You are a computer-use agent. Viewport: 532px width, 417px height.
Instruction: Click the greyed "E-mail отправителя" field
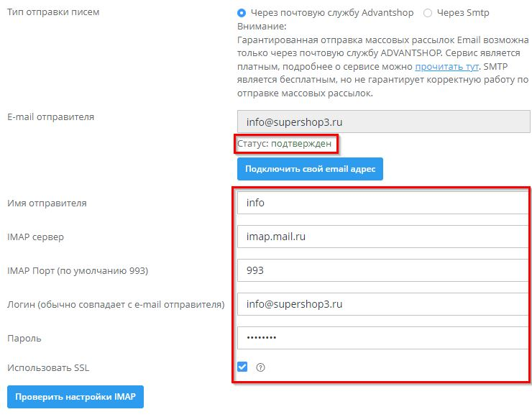[x=383, y=122]
